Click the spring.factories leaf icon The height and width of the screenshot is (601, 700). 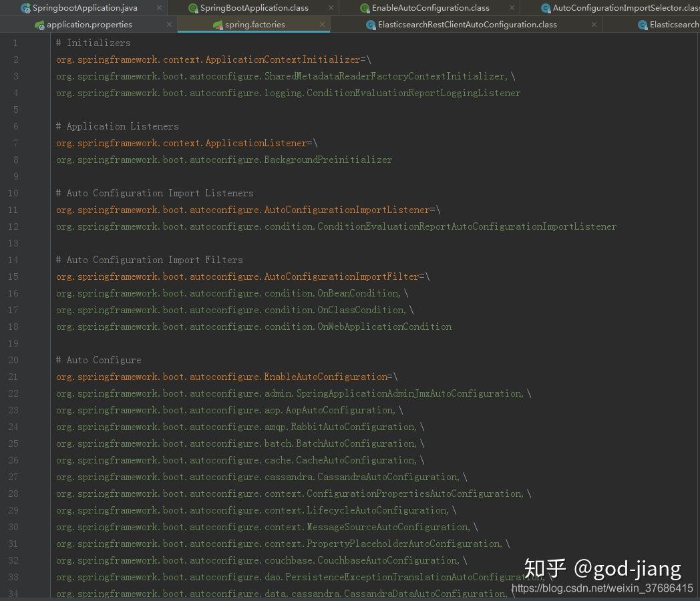pyautogui.click(x=218, y=25)
